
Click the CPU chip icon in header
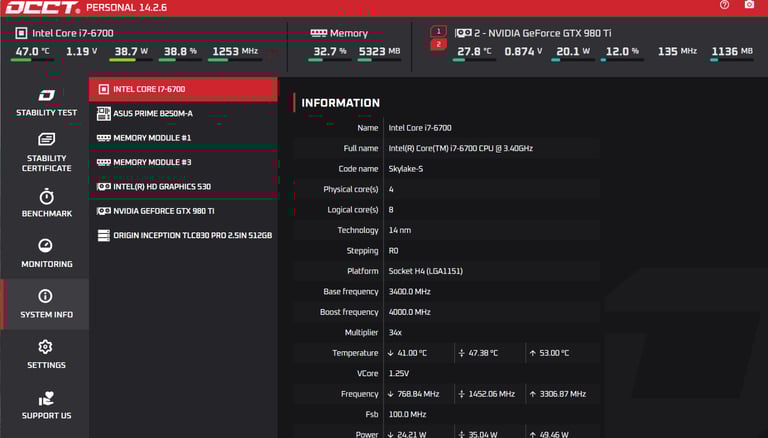coord(21,33)
